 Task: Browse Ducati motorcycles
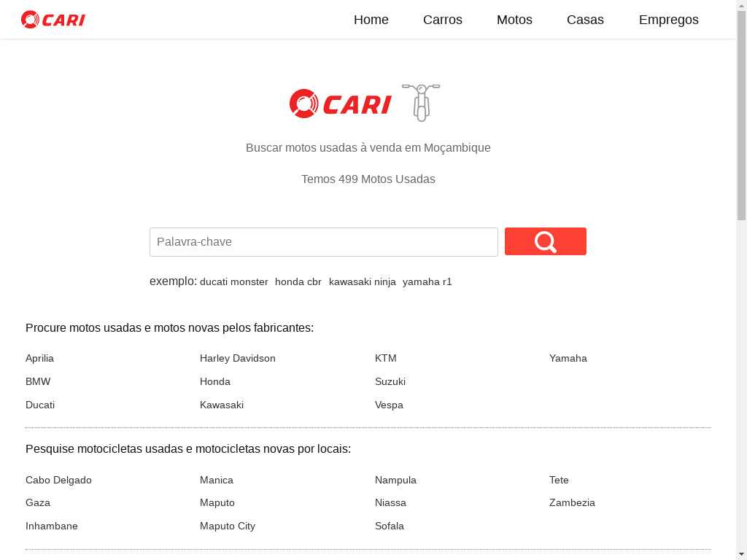[40, 405]
